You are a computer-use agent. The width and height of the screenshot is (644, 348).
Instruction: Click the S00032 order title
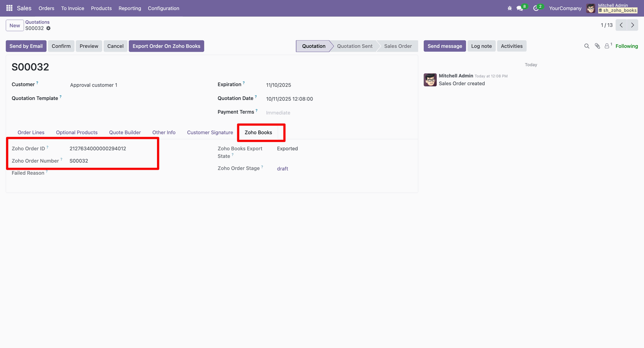(x=30, y=67)
